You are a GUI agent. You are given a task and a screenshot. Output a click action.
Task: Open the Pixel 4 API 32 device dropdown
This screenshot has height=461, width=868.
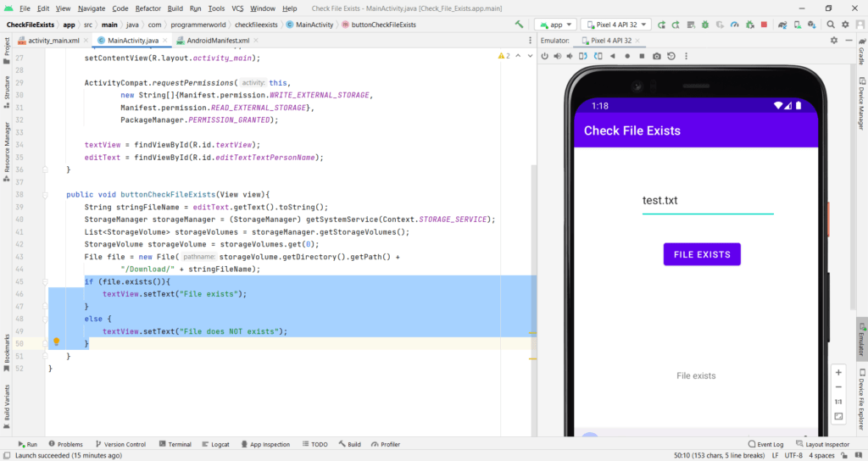click(x=615, y=25)
